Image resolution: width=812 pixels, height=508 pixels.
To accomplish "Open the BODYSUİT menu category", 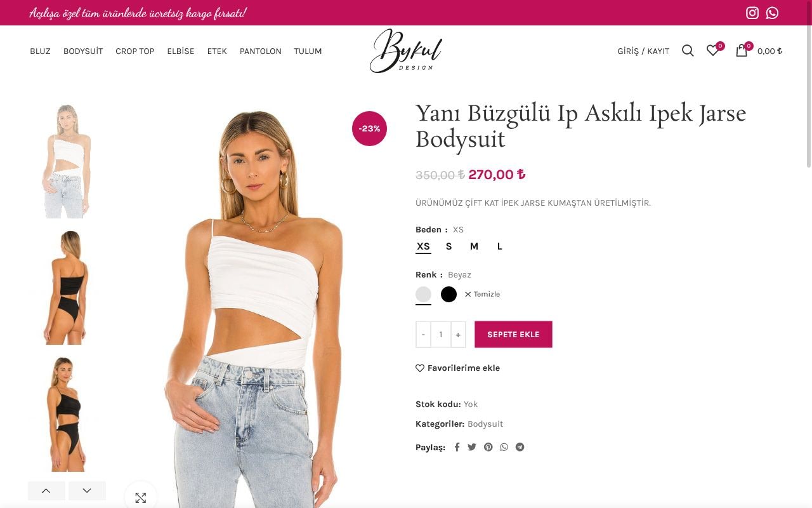I will pyautogui.click(x=83, y=51).
